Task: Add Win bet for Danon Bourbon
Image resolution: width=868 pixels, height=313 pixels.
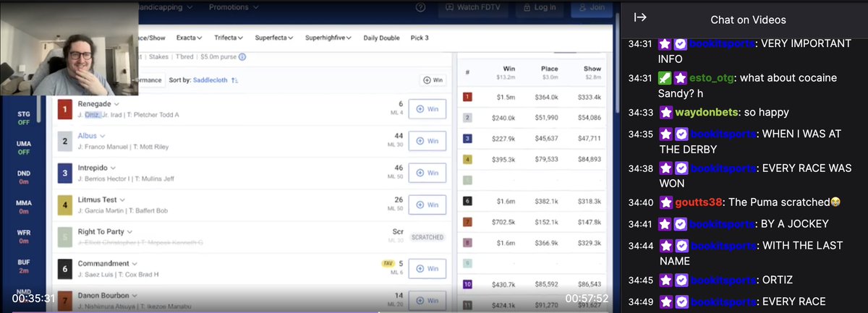Action: pyautogui.click(x=427, y=301)
